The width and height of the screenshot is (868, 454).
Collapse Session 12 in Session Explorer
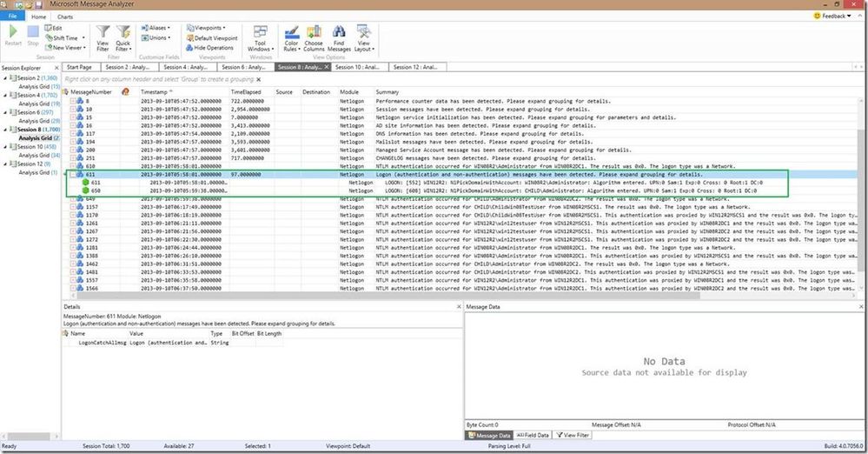point(5,164)
